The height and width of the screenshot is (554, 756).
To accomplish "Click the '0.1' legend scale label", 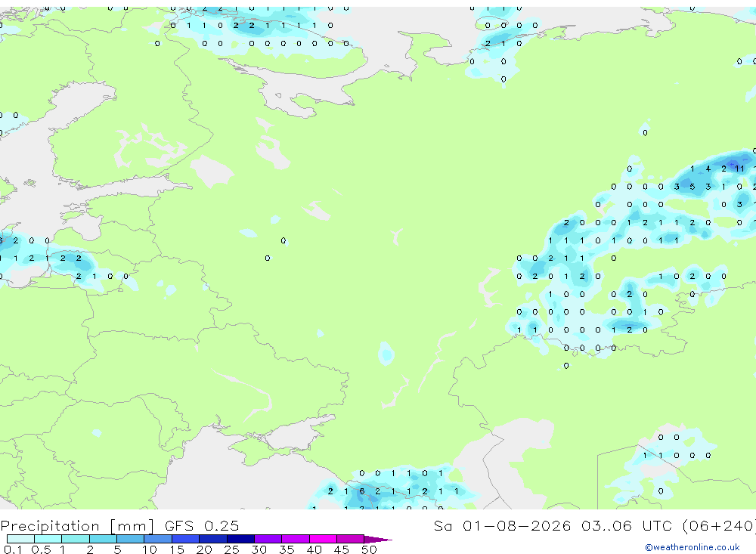I will 13,549.
